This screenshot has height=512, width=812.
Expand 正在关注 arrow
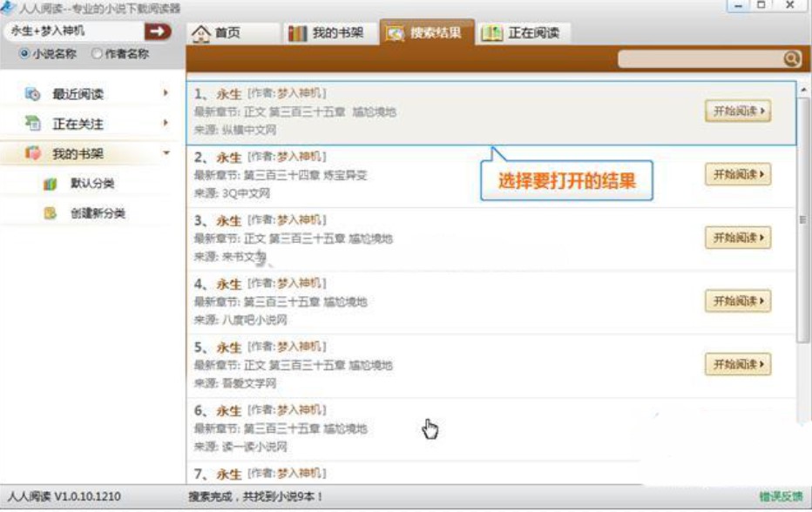point(166,123)
